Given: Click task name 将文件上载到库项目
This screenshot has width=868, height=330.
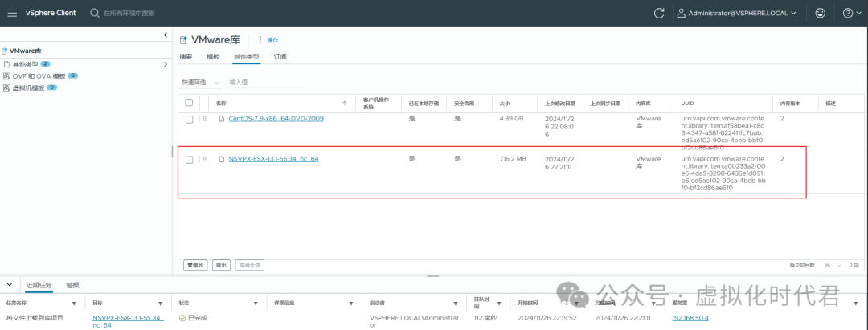Looking at the screenshot, I should click(x=35, y=318).
